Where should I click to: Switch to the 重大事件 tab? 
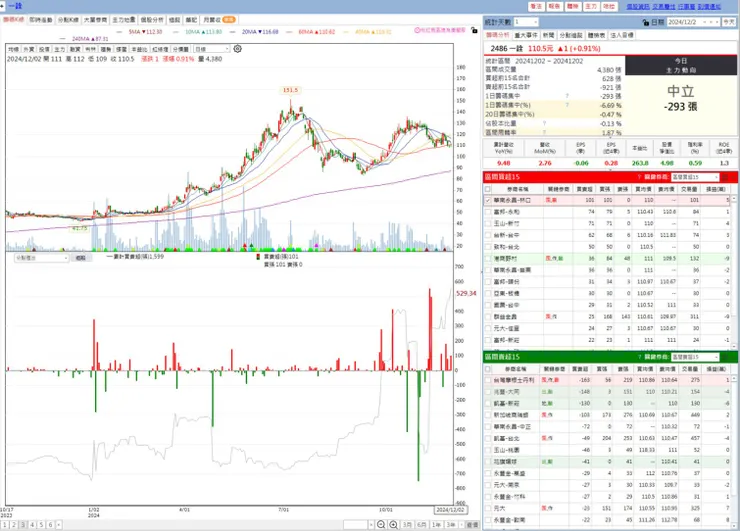pos(526,35)
